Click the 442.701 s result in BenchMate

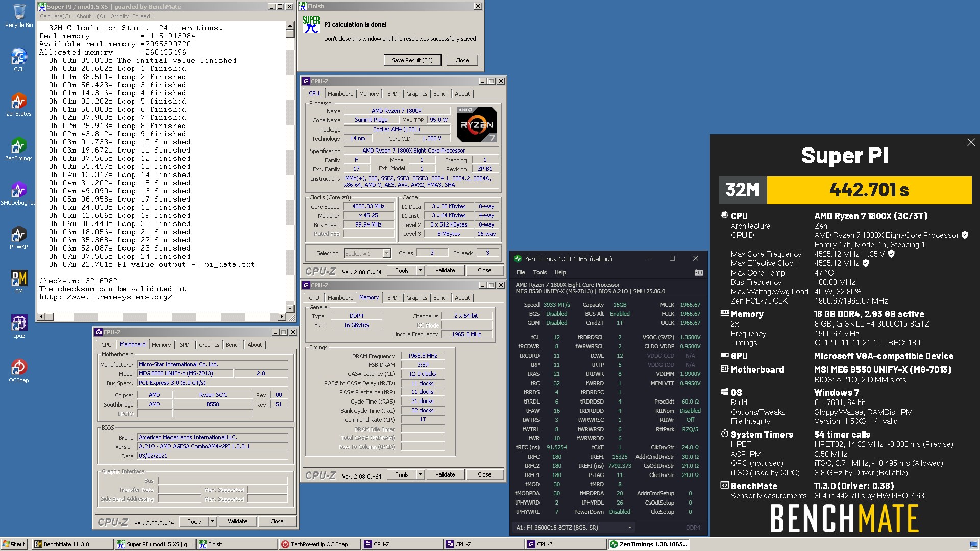point(869,190)
